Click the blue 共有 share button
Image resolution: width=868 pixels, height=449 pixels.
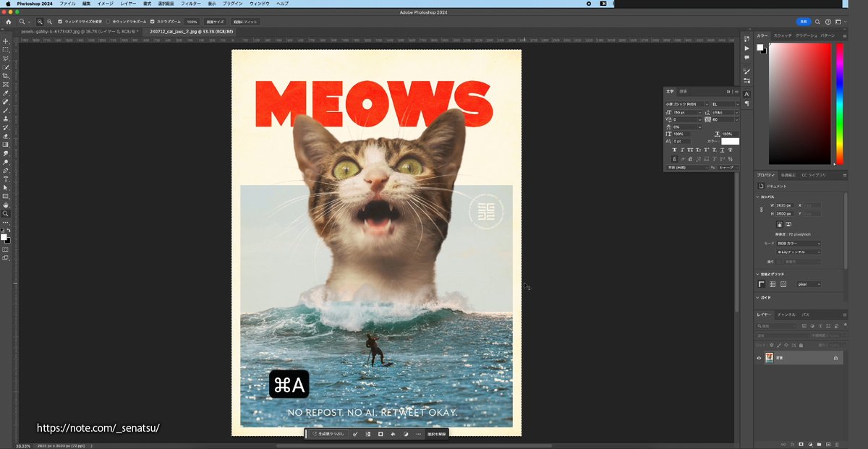(x=804, y=22)
